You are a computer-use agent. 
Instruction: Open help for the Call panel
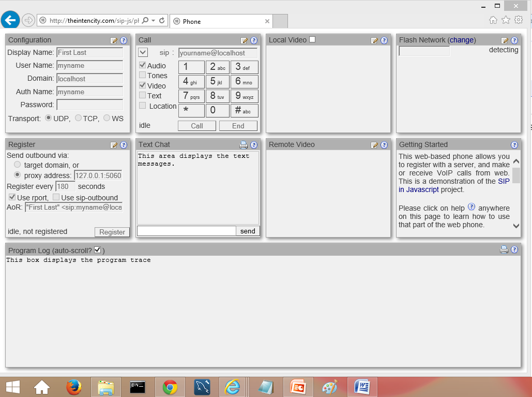[253, 40]
